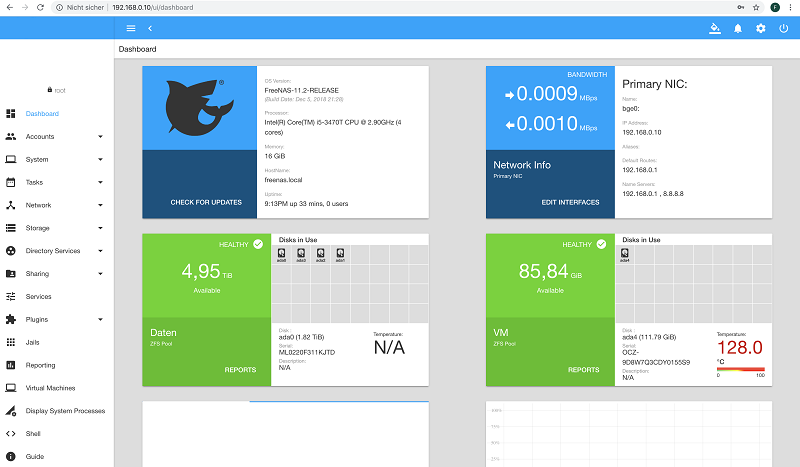This screenshot has height=467, width=800.
Task: Open Virtual Machines from the sidebar
Action: pos(50,388)
